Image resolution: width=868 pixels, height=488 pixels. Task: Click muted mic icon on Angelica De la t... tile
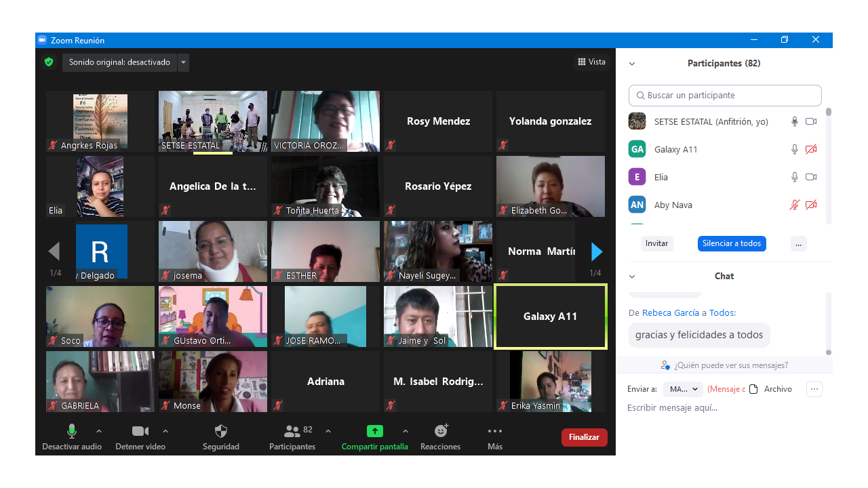pyautogui.click(x=165, y=210)
